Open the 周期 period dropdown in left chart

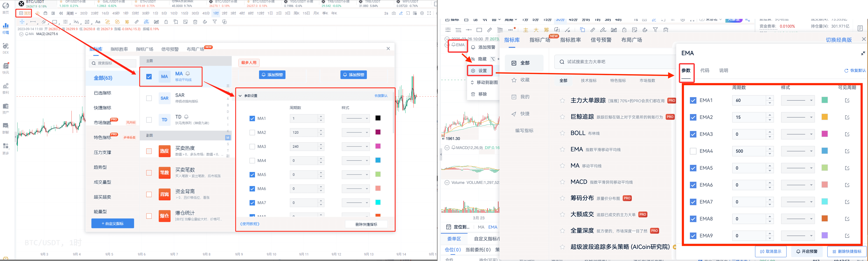tap(71, 14)
